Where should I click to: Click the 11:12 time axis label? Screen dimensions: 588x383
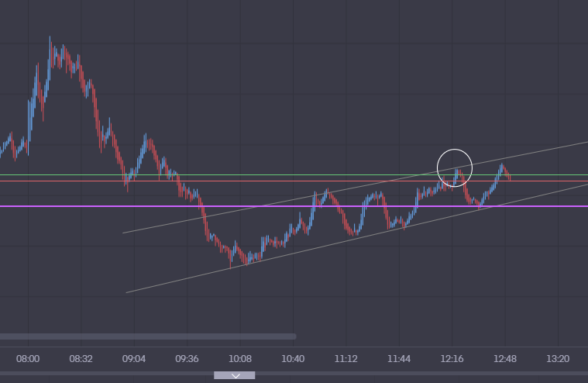[346, 359]
